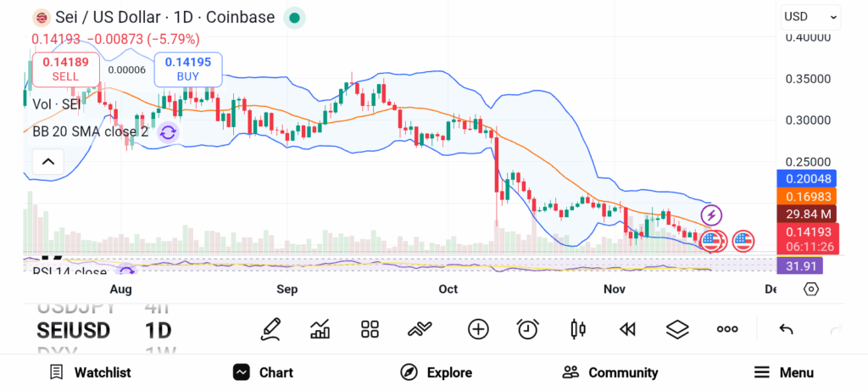Image resolution: width=868 pixels, height=391 pixels.
Task: Open the 1D timeframe selector
Action: (159, 330)
